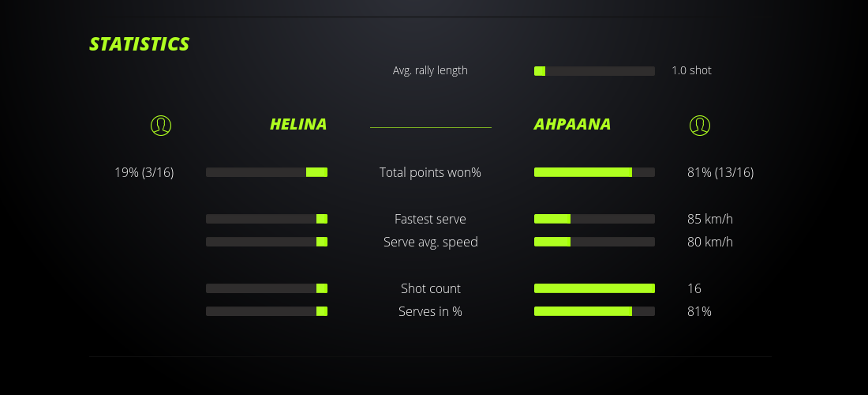This screenshot has height=395, width=868.
Task: Click the Total points won% label
Action: 430,172
